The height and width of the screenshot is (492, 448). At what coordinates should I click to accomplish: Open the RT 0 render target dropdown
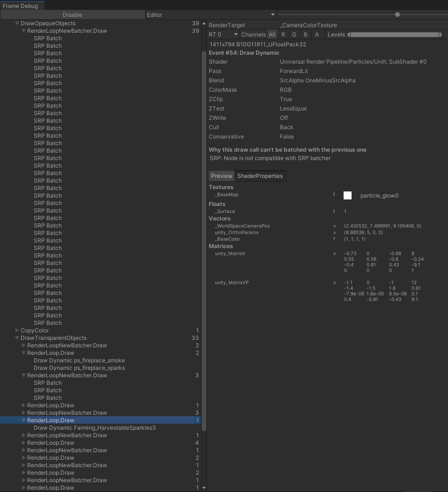pos(223,34)
